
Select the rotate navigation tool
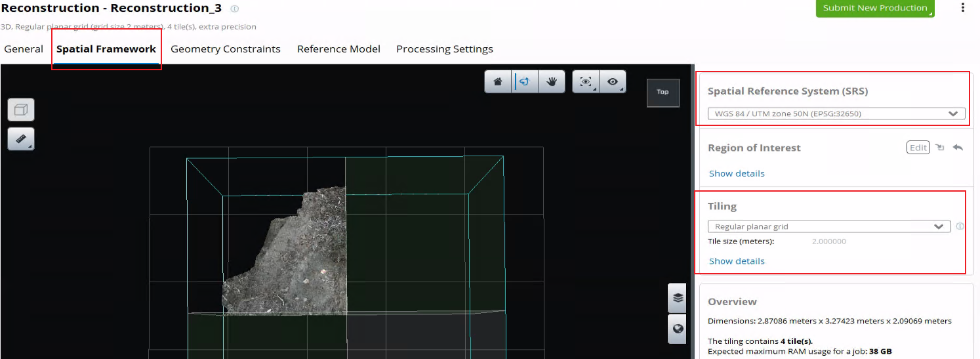525,82
